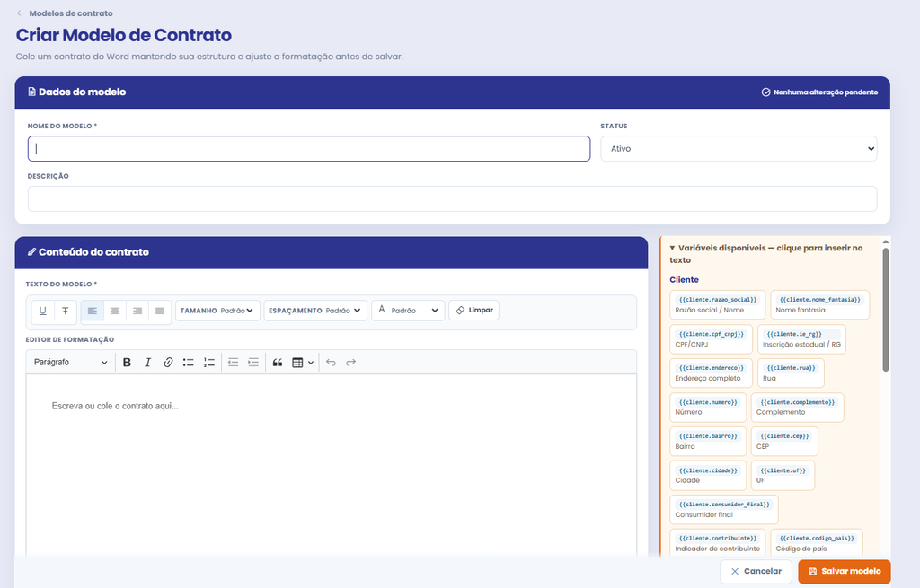Insert variable cliente.cep
The image size is (920, 588).
point(784,442)
